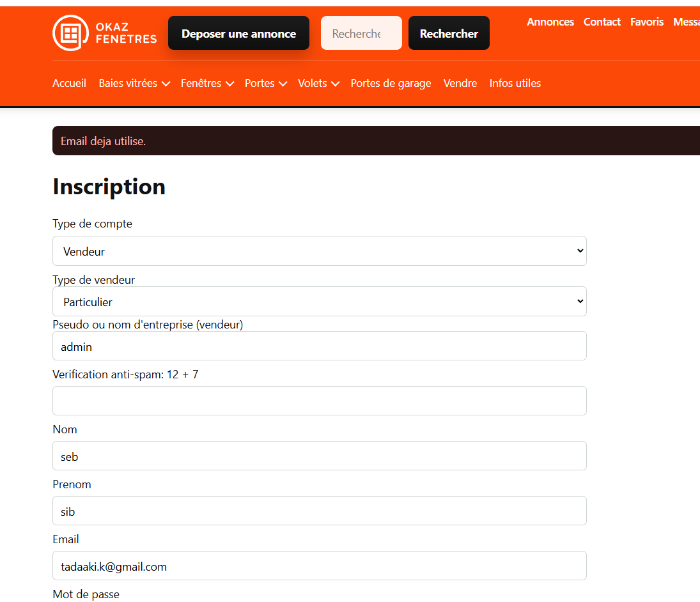Viewport: 700px width, 602px height.
Task: Expand the Portes dropdown chevron
Action: (x=283, y=84)
